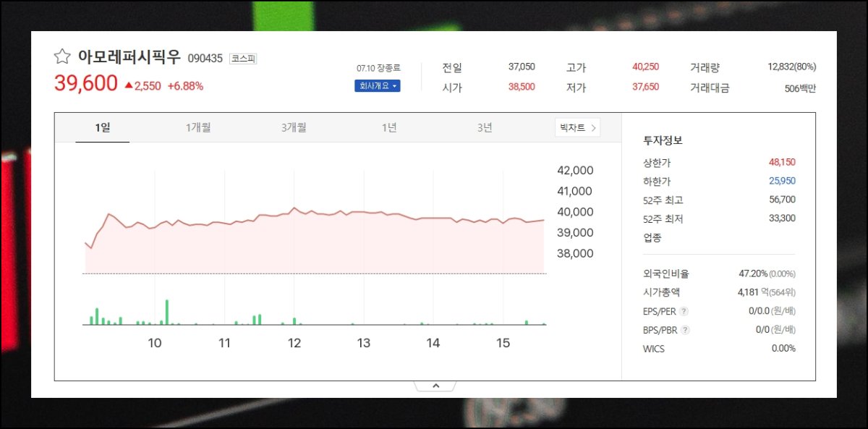The image size is (868, 429).
Task: Click the WICS value 0.00%
Action: (783, 348)
